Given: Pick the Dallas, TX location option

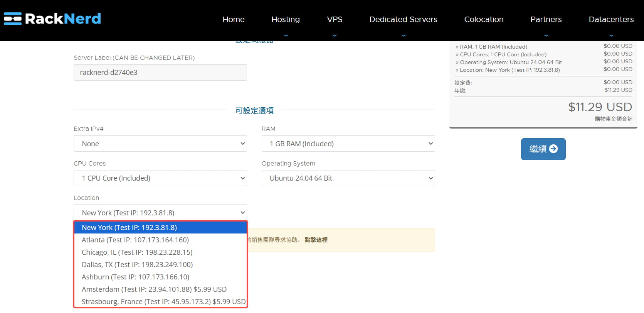Looking at the screenshot, I should pyautogui.click(x=137, y=264).
